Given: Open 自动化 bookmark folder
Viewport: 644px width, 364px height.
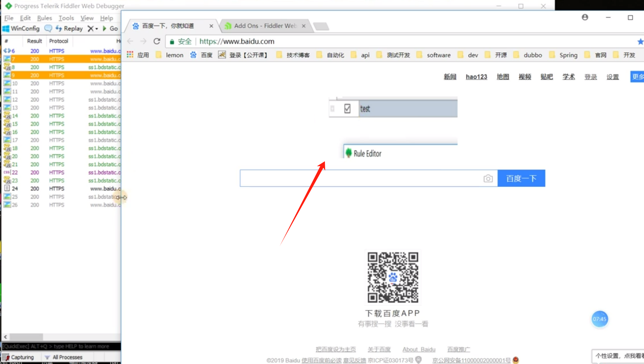Looking at the screenshot, I should point(330,55).
